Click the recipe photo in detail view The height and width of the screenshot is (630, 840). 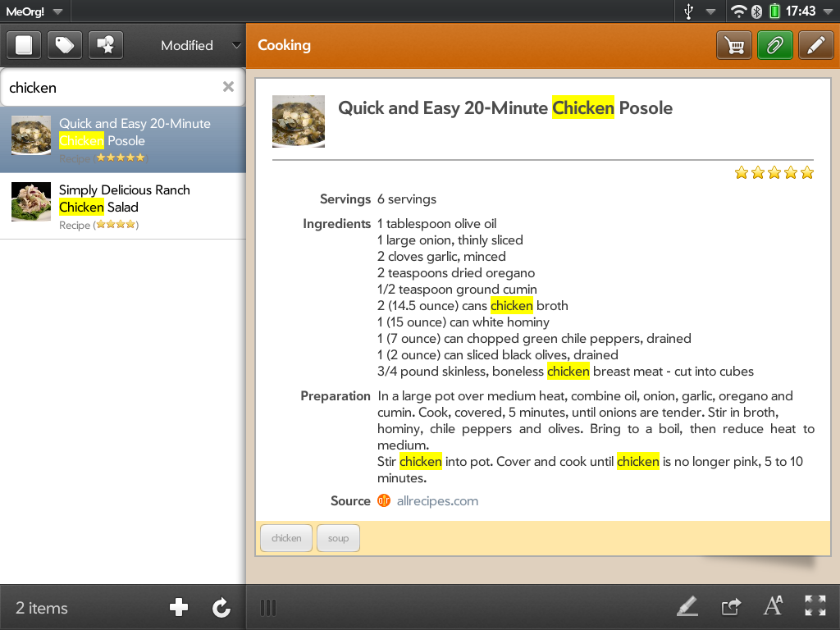(x=299, y=121)
